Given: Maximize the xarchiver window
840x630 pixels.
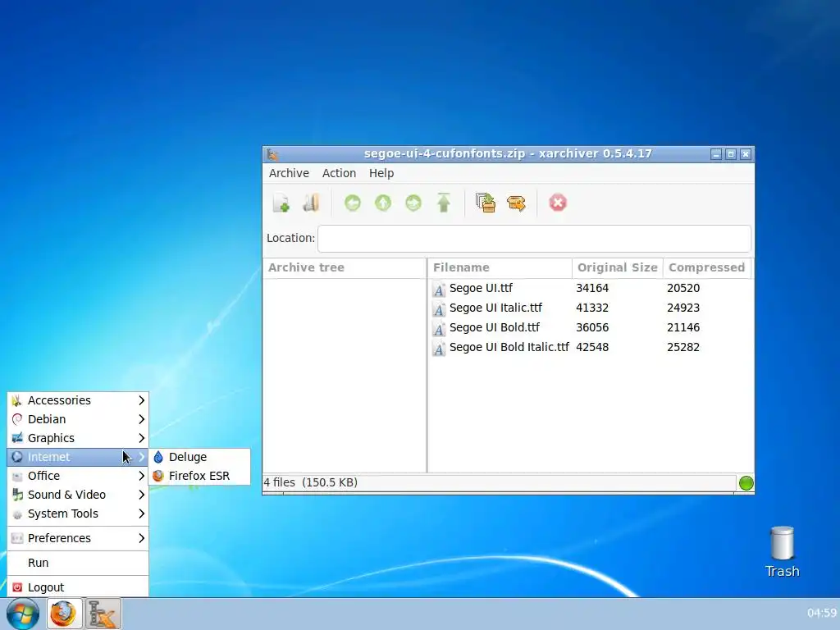Looking at the screenshot, I should 731,154.
